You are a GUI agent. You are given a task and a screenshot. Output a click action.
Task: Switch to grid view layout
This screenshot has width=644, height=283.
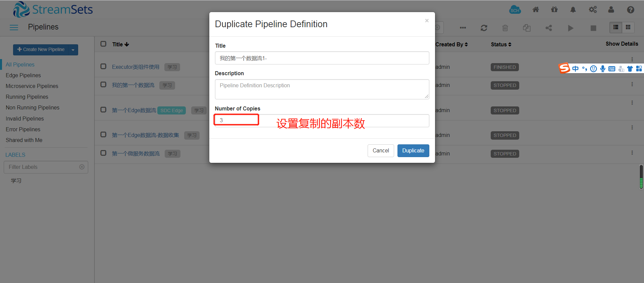point(629,27)
